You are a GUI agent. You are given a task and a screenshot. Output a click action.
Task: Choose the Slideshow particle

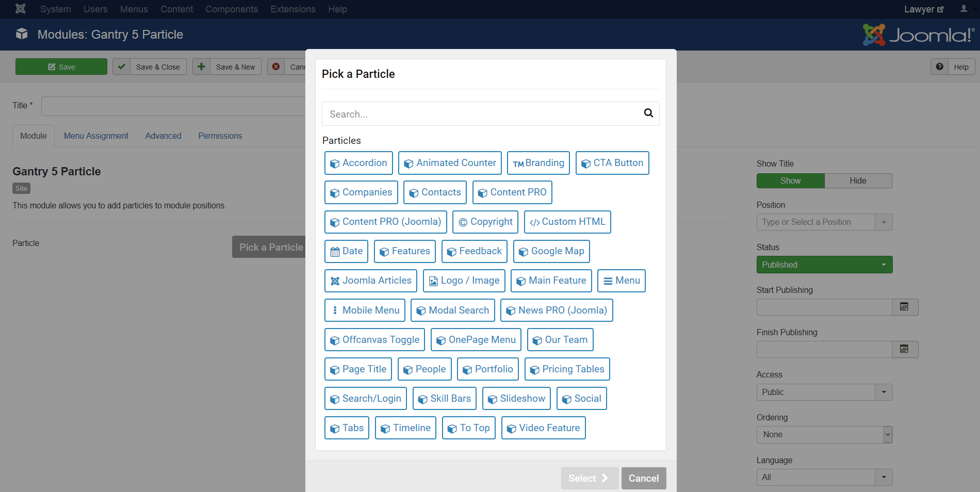tap(516, 399)
